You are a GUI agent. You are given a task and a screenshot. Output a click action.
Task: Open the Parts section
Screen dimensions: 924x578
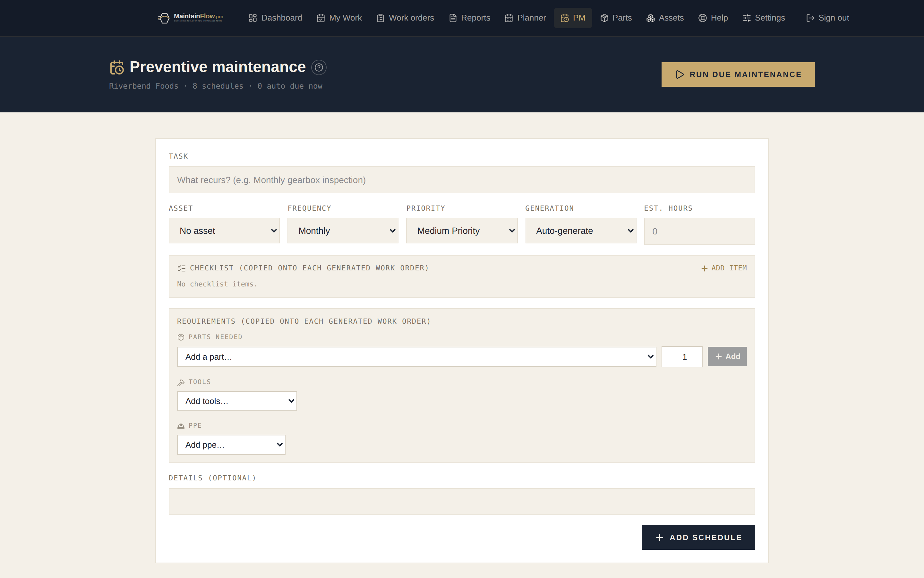click(616, 18)
